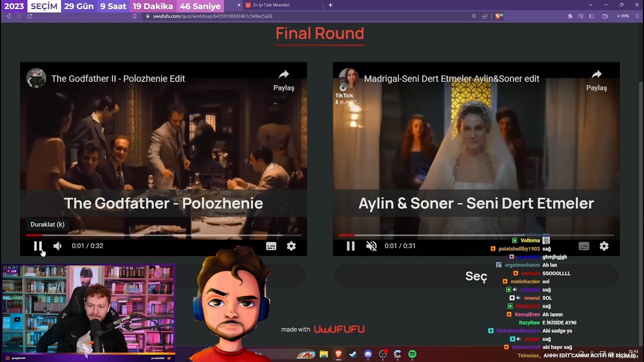
Task: Bookmark this page with bookmark icon
Action: tap(134, 16)
